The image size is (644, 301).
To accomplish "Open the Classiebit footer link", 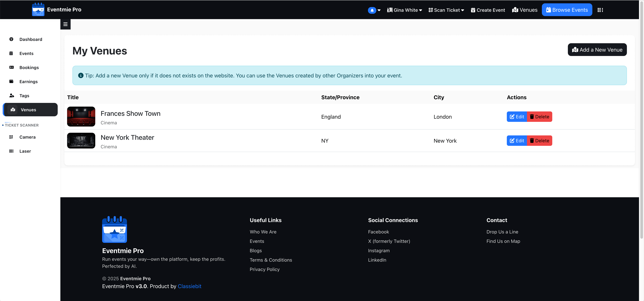I will [x=189, y=286].
